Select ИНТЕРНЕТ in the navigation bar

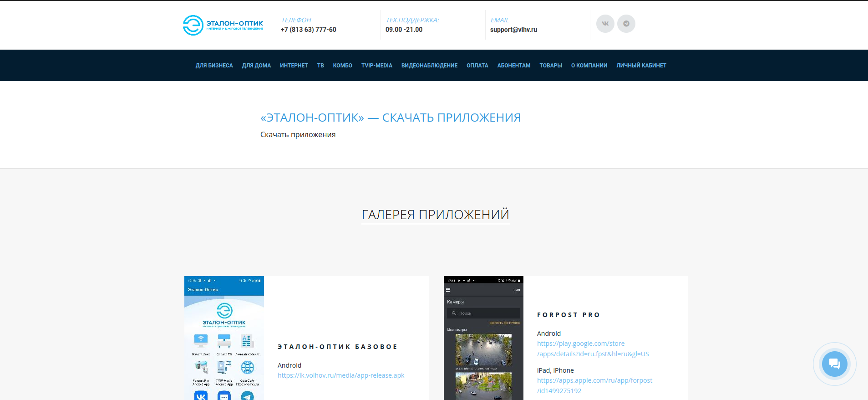[294, 66]
